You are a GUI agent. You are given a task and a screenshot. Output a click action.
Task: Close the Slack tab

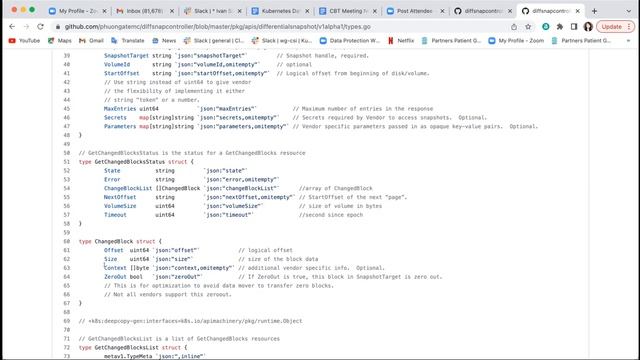tap(240, 11)
